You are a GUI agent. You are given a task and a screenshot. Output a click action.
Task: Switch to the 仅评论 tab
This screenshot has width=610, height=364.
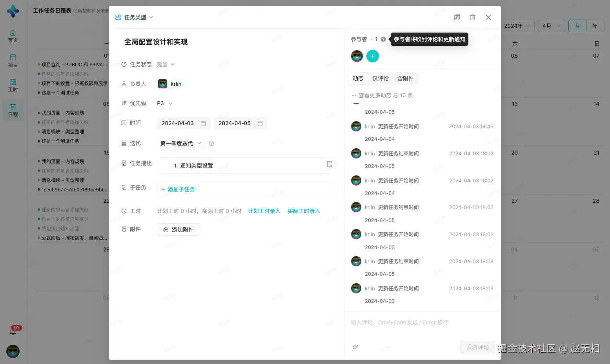point(381,78)
